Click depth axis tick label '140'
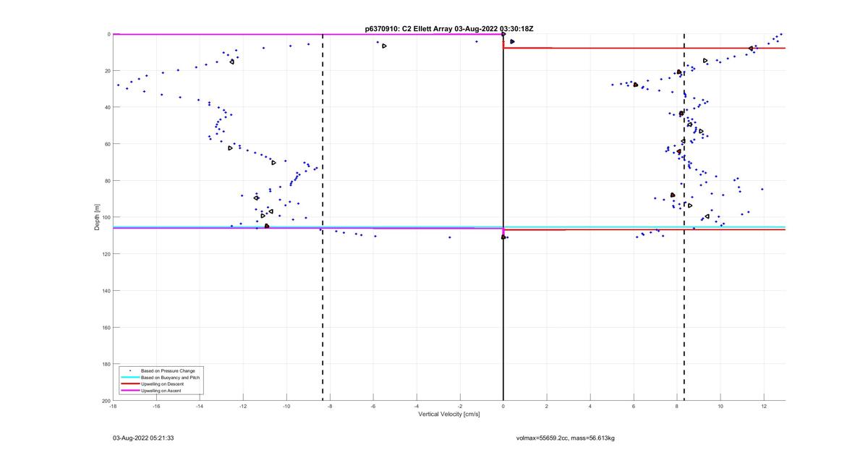Screen dimensions: 868x450 (106, 291)
